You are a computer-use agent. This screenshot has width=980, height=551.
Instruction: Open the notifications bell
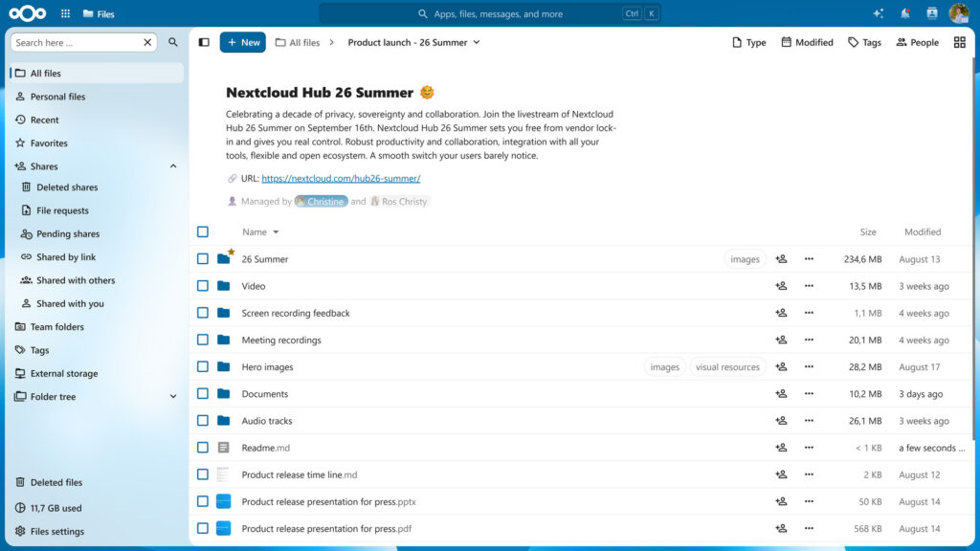tap(905, 13)
